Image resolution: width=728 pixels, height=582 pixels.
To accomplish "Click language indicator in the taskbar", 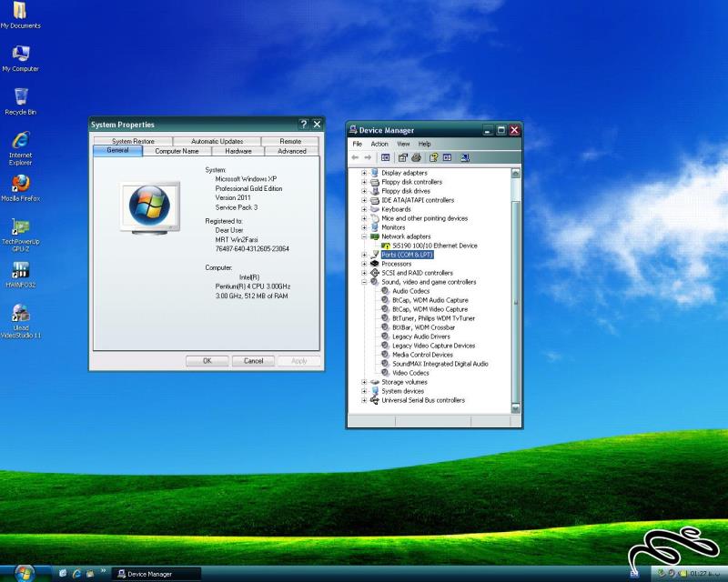I will (x=634, y=574).
